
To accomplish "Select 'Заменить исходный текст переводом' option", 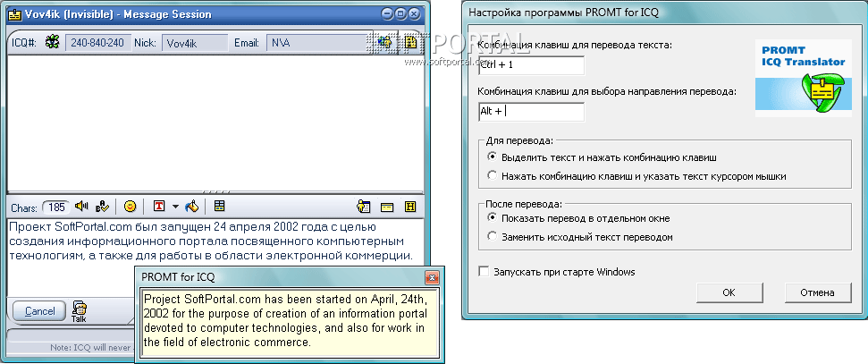I will point(580,237).
